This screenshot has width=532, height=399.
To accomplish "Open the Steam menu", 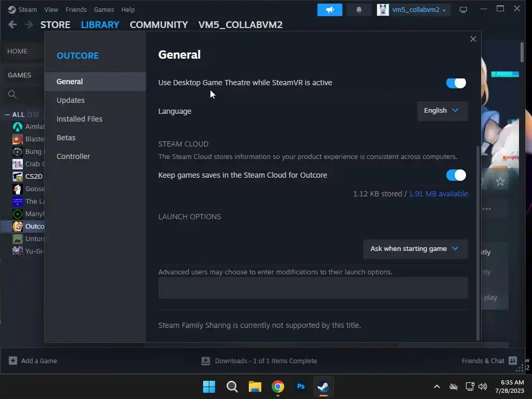I will (x=28, y=9).
